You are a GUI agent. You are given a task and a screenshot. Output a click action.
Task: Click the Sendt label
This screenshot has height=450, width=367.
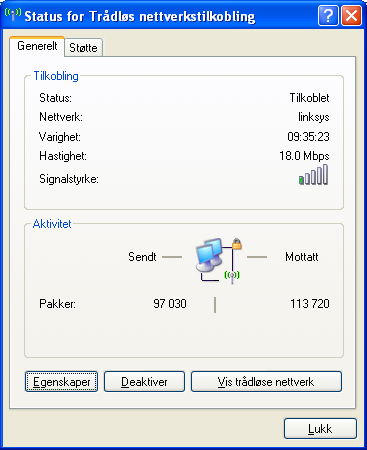(x=142, y=257)
